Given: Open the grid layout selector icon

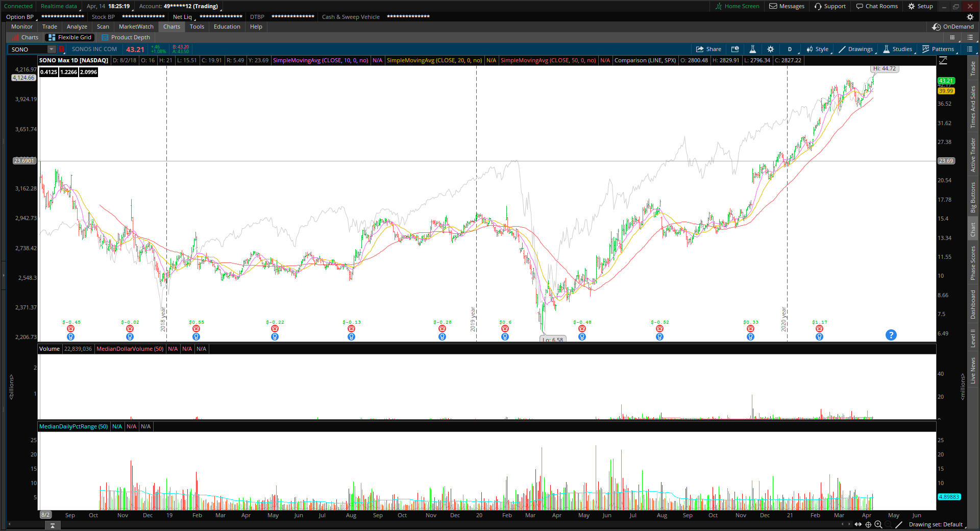Looking at the screenshot, I should pos(952,37).
